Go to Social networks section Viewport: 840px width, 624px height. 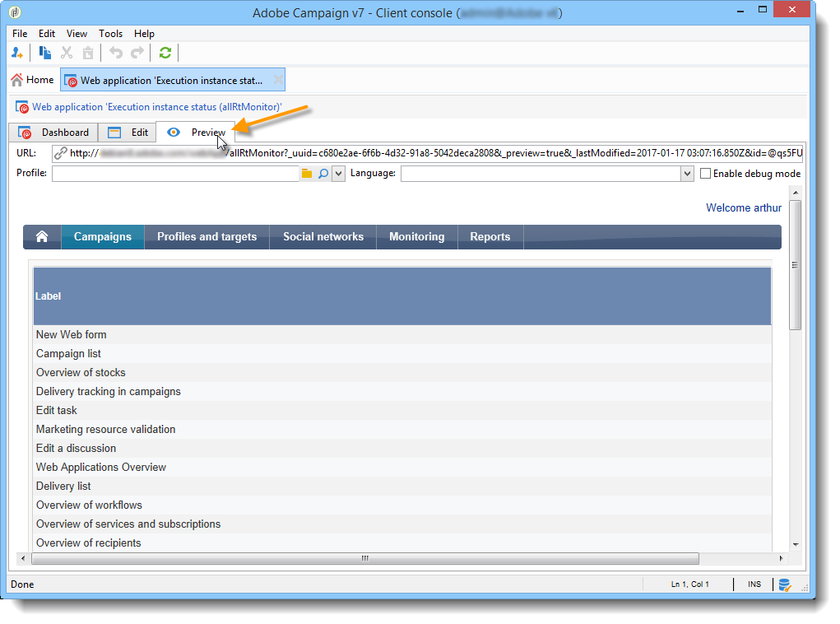(323, 237)
